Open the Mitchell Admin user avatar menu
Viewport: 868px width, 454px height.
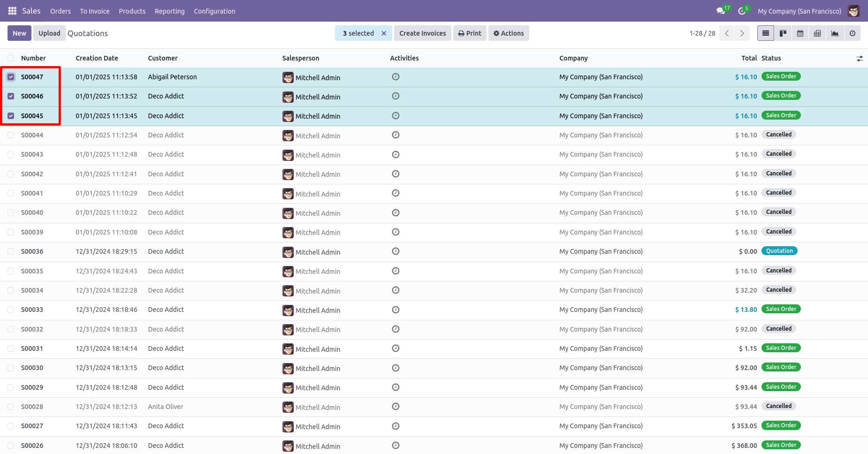853,11
